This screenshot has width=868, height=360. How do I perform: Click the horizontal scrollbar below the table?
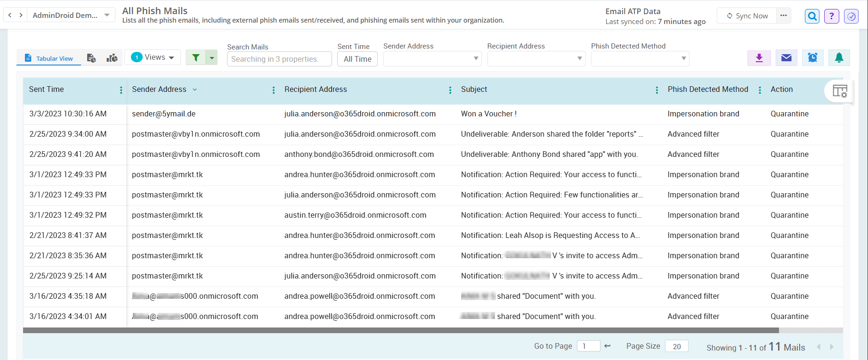[400, 330]
